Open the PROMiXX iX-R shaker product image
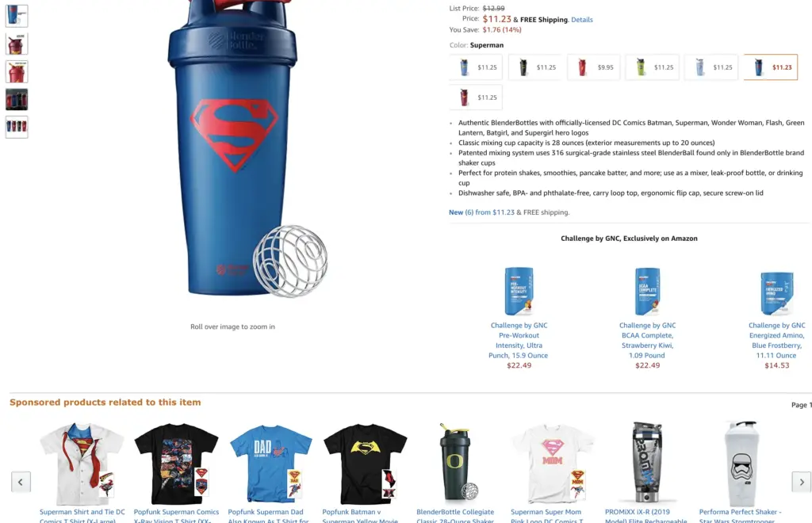The image size is (812, 523). tap(647, 462)
